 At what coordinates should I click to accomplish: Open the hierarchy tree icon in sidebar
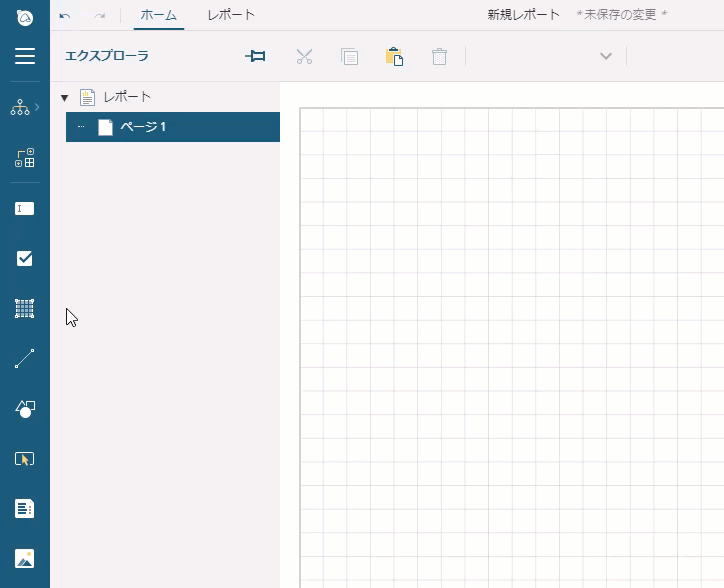pos(21,107)
